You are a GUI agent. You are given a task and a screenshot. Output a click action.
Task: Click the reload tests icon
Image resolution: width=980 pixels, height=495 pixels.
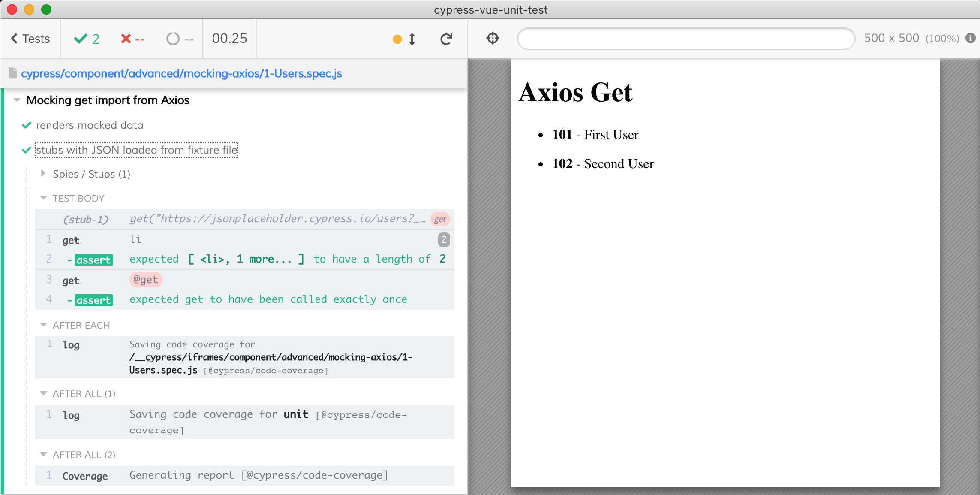[446, 39]
